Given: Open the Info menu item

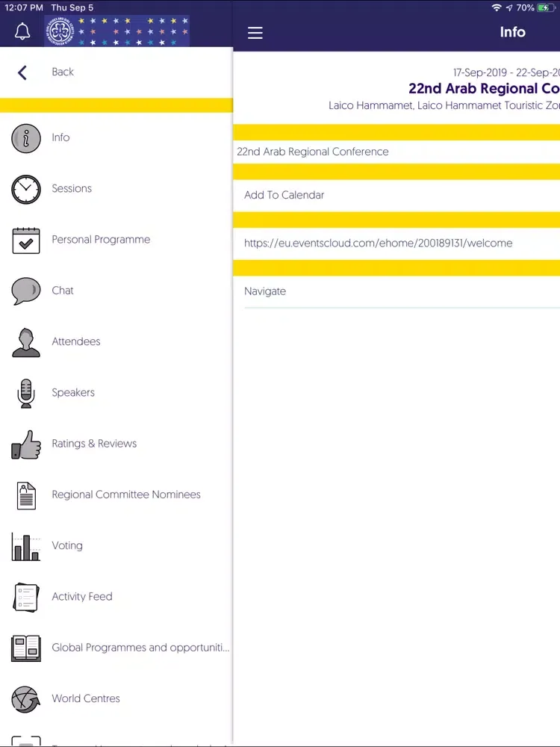Looking at the screenshot, I should [x=60, y=137].
